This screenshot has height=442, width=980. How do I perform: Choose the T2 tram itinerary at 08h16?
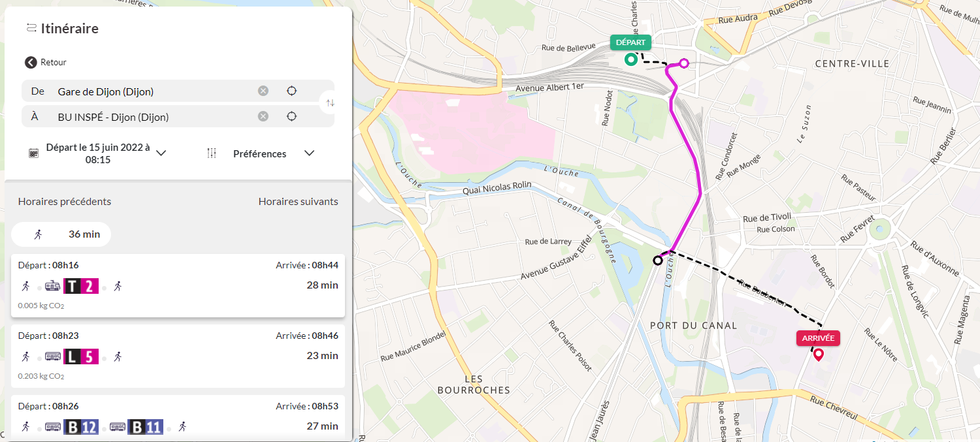[178, 286]
